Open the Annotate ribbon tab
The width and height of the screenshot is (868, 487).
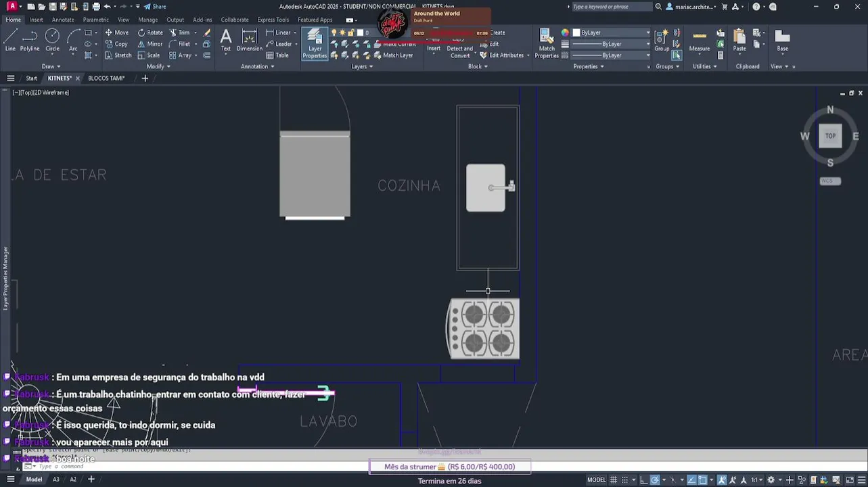coord(63,20)
